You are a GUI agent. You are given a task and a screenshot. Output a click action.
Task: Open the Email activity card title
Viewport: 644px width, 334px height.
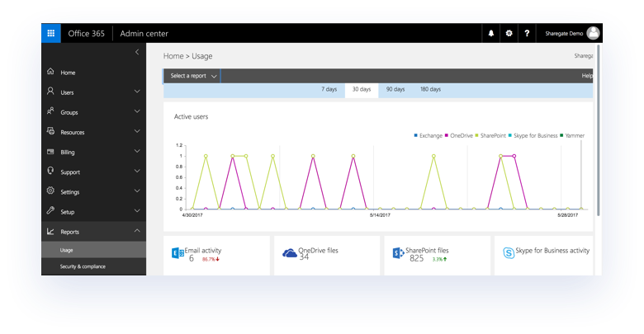pos(203,251)
